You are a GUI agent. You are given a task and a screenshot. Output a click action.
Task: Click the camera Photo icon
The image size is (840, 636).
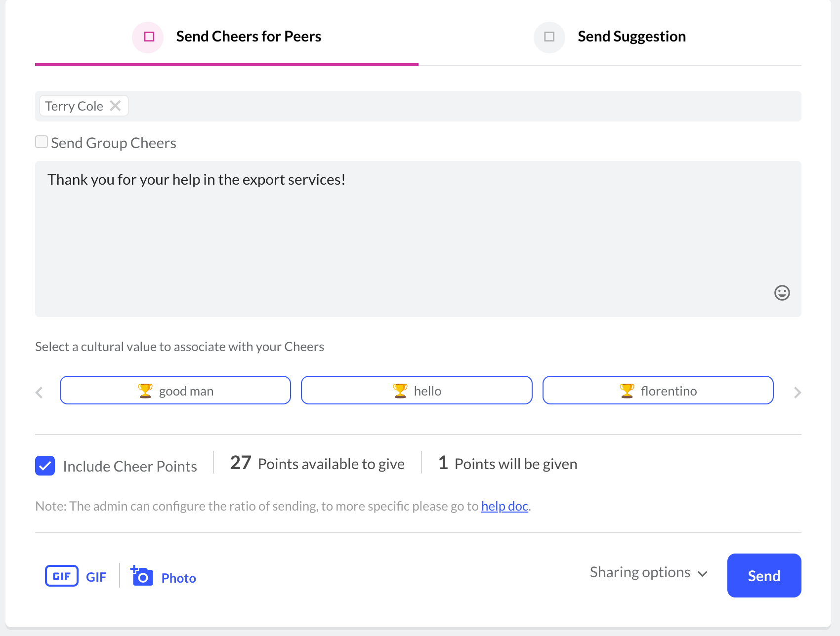[142, 576]
